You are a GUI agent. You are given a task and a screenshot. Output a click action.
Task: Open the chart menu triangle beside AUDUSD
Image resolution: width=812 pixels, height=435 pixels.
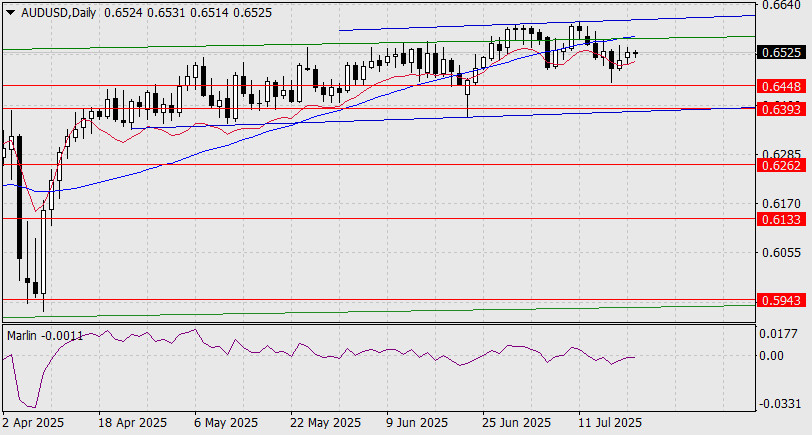11,13
